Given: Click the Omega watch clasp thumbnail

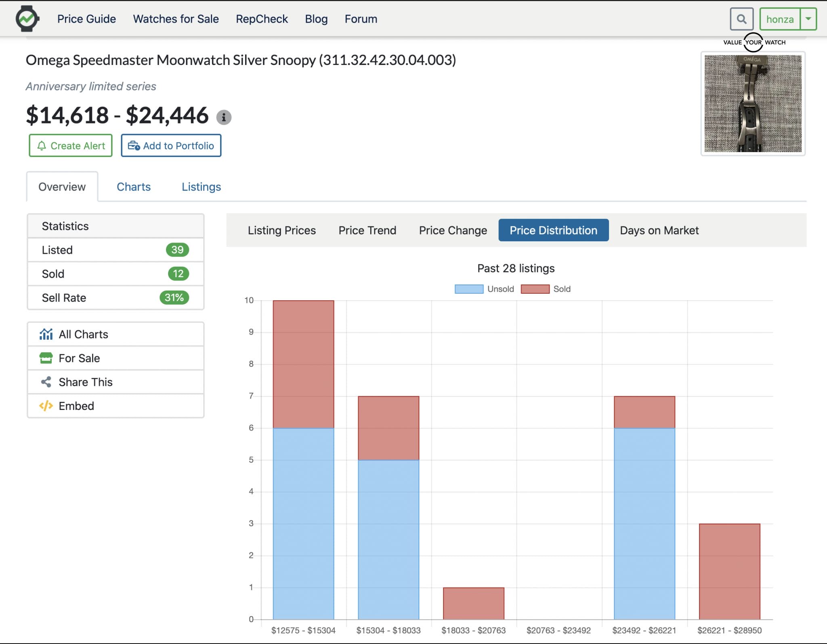Looking at the screenshot, I should (753, 104).
